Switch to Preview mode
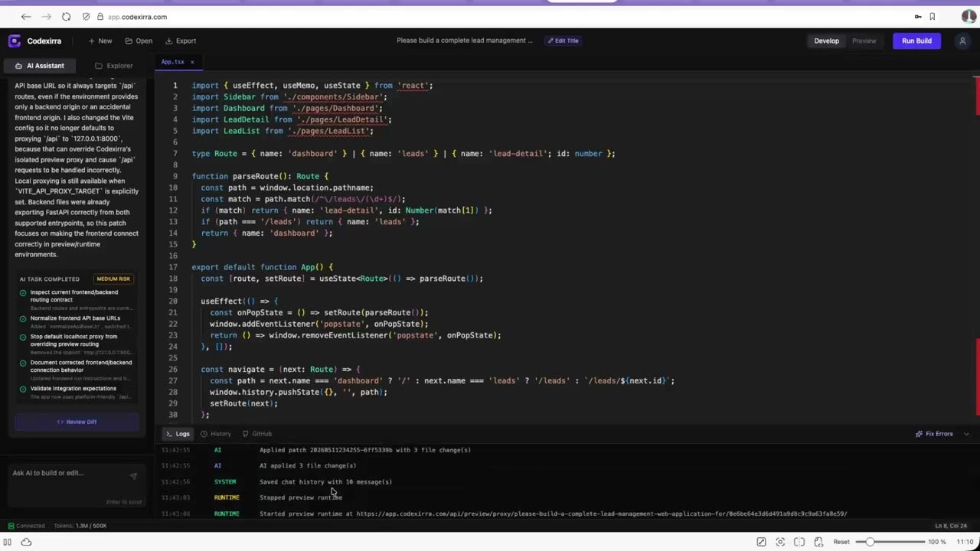The height and width of the screenshot is (551, 980). click(x=864, y=41)
